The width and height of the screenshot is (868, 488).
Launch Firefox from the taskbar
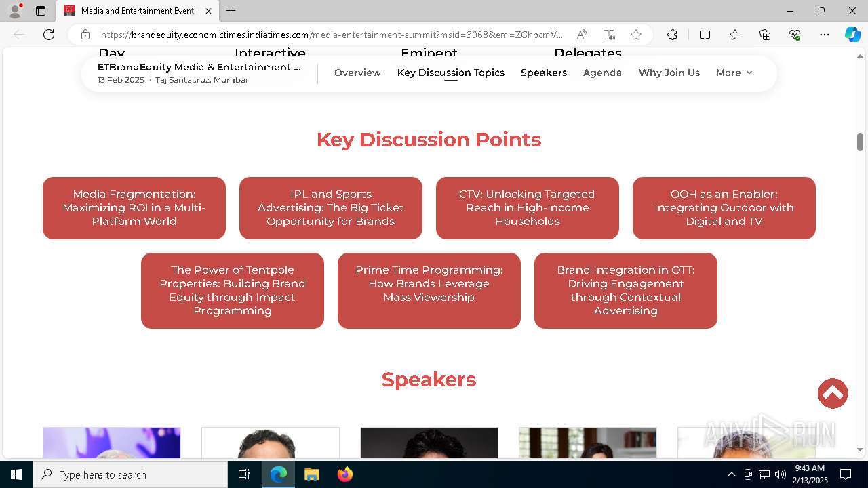coord(344,474)
